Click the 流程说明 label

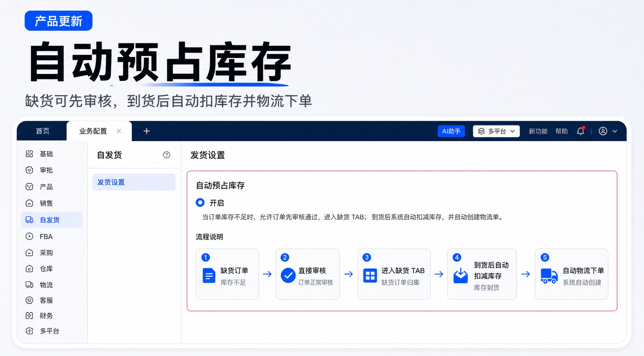pyautogui.click(x=209, y=237)
